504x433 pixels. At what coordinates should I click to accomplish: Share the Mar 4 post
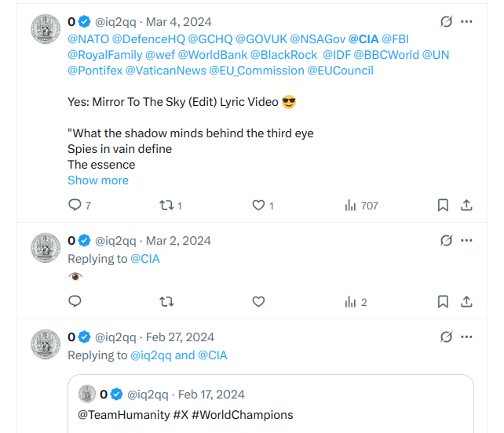pyautogui.click(x=466, y=206)
